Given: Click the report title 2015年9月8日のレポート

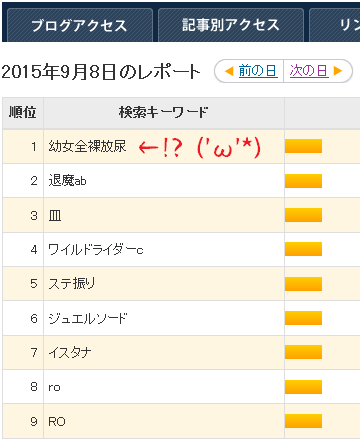Looking at the screenshot, I should [101, 72].
